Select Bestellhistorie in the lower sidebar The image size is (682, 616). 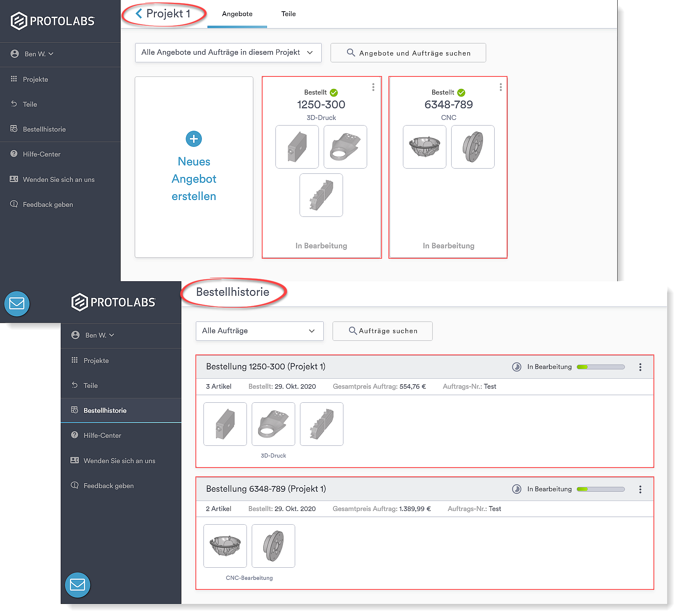121,410
